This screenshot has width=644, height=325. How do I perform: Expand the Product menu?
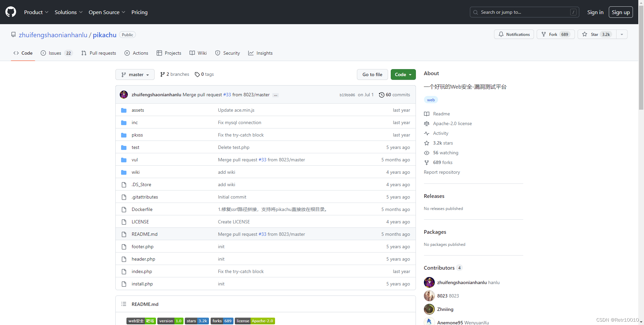(36, 12)
